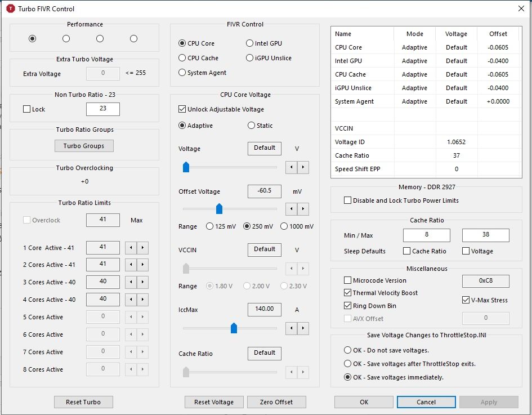The height and width of the screenshot is (415, 532).
Task: Toggle Unlock Adjustable Voltage checkbox
Action: tap(221, 109)
